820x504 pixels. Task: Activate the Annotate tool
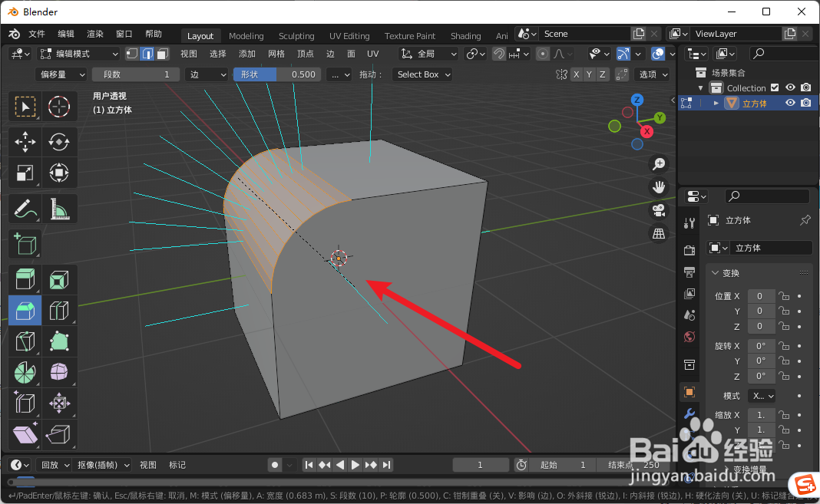(x=25, y=209)
